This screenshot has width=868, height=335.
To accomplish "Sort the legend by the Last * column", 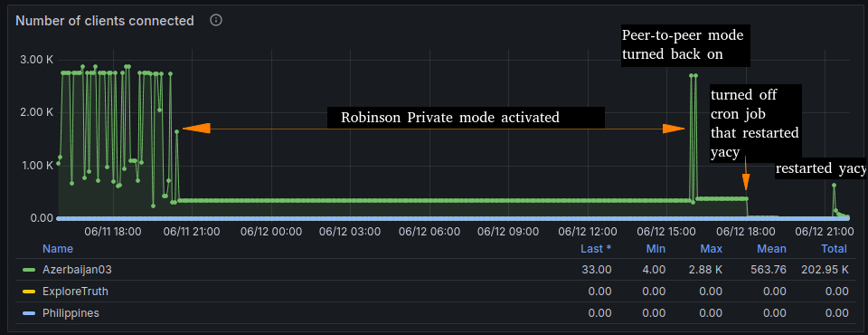I will (x=596, y=248).
